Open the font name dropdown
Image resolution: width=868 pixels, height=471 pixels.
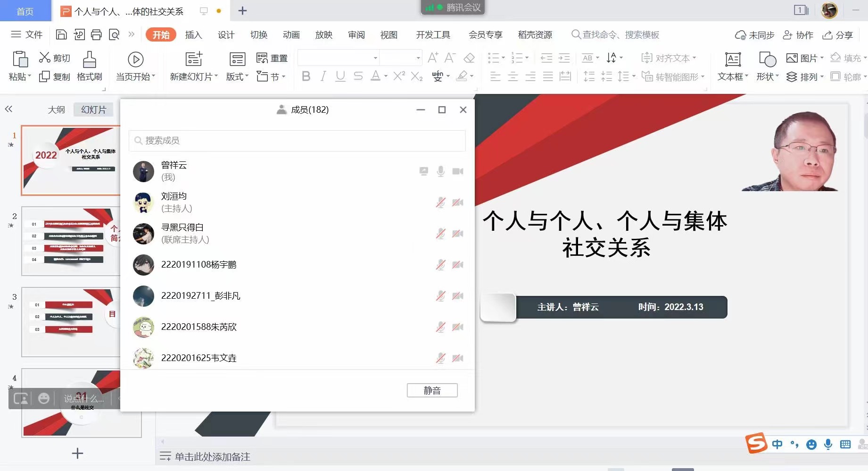point(375,58)
